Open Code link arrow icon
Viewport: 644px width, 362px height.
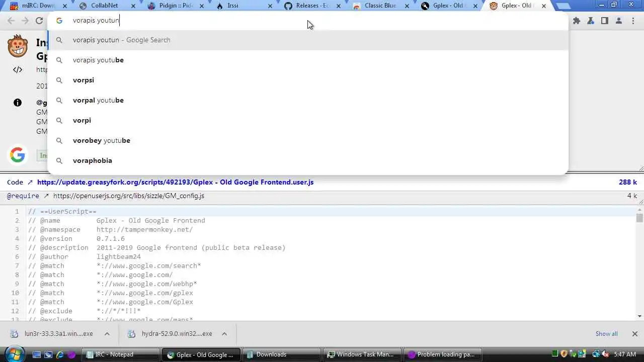(x=30, y=182)
